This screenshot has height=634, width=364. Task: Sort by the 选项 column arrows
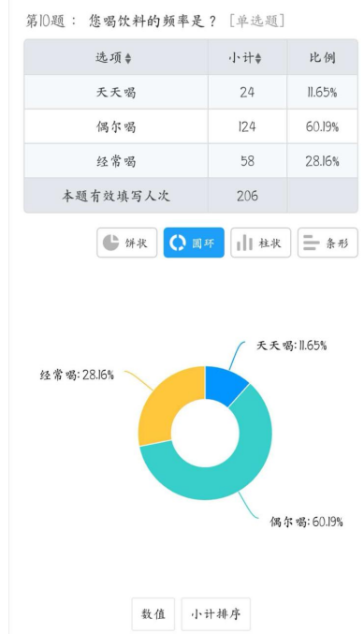click(128, 59)
